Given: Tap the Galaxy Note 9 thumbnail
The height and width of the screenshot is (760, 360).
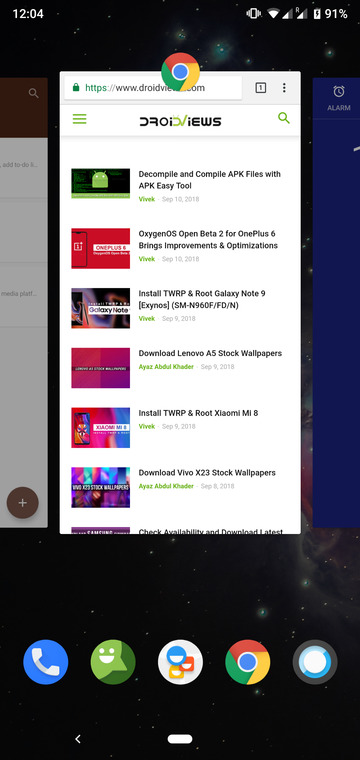Looking at the screenshot, I should click(100, 308).
